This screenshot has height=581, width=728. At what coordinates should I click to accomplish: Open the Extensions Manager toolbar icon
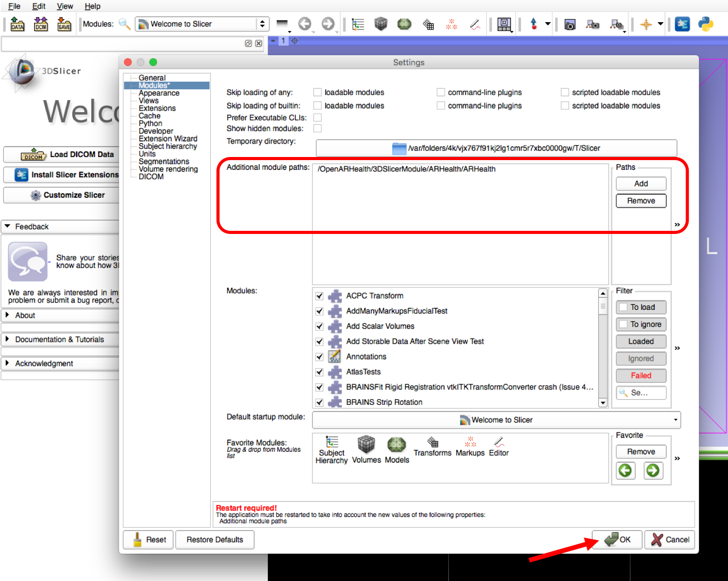[x=682, y=24]
